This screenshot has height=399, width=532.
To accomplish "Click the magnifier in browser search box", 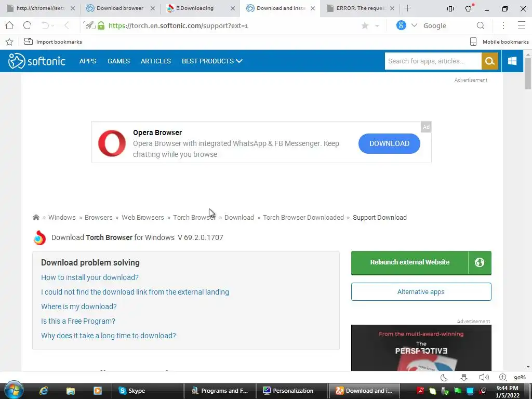I will tap(481, 25).
